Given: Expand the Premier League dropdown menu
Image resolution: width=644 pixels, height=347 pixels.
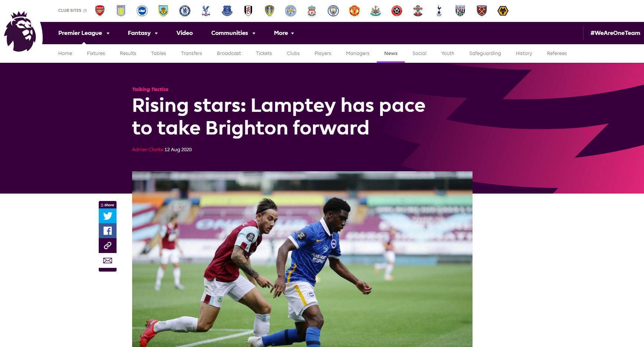Looking at the screenshot, I should tap(84, 33).
